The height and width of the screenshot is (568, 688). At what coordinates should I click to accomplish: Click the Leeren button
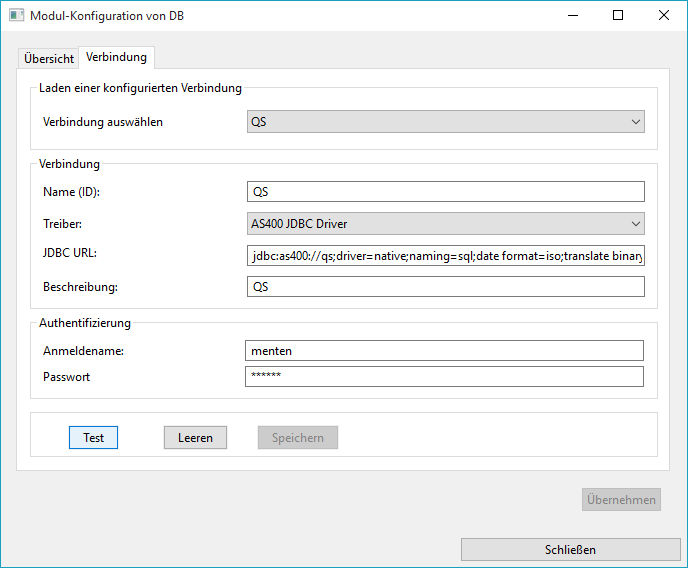point(195,438)
